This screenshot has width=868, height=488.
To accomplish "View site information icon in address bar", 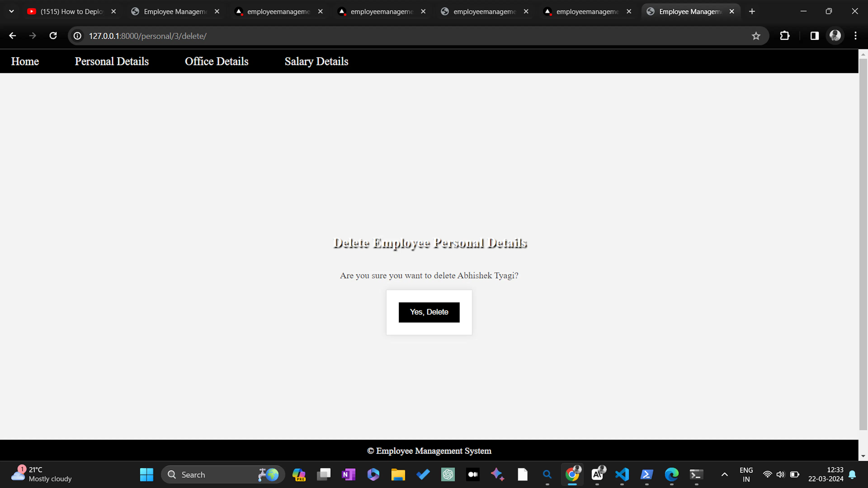I will pyautogui.click(x=78, y=36).
